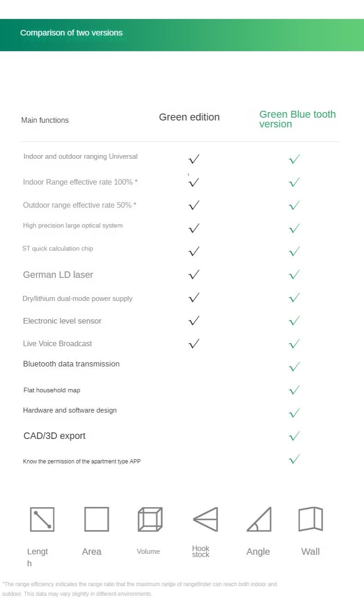
Task: Select the Green Blue tooth version header
Action: (297, 119)
